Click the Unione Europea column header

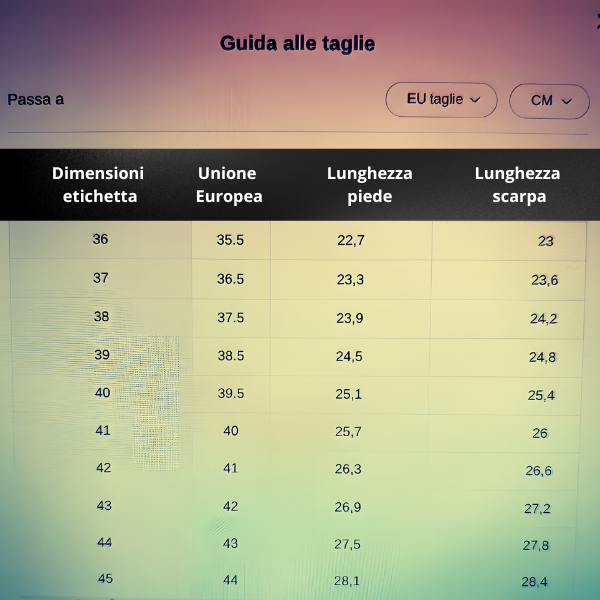(228, 185)
